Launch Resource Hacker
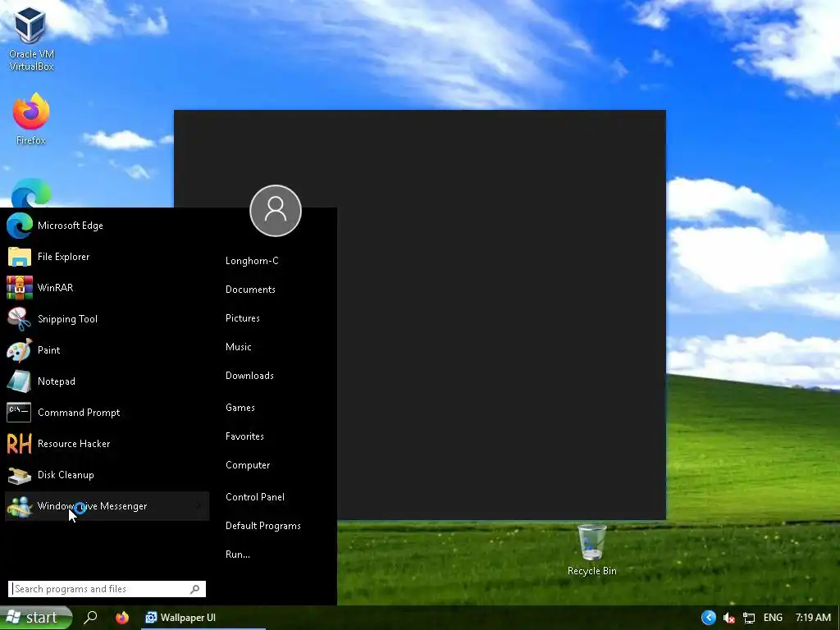 (x=107, y=444)
